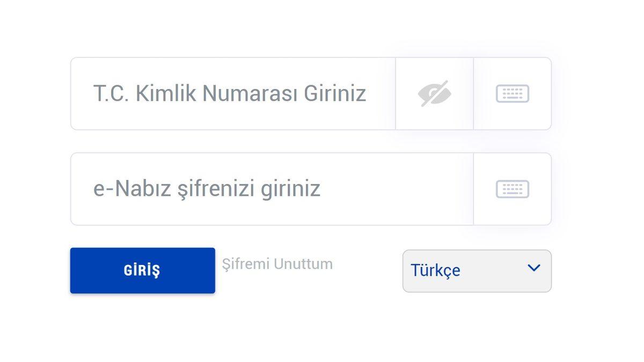Click the e-Nabız şifre input field
The height and width of the screenshot is (362, 644).
268,189
